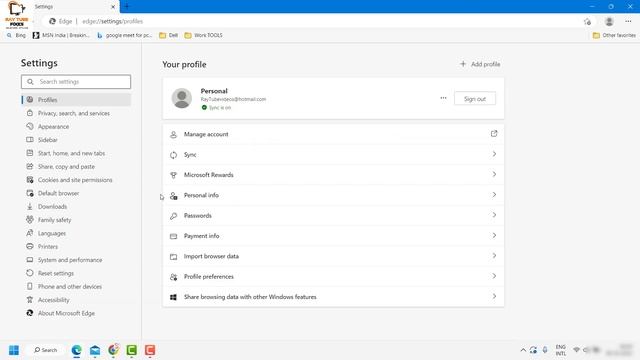Open Windows Start menu
The image size is (640, 360).
14,350
